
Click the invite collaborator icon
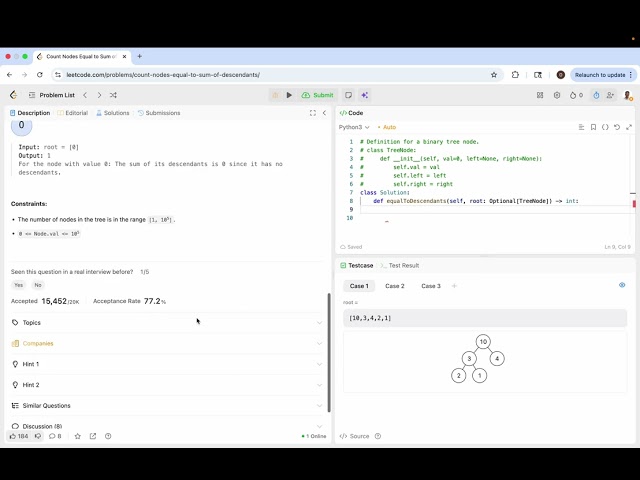(x=610, y=95)
